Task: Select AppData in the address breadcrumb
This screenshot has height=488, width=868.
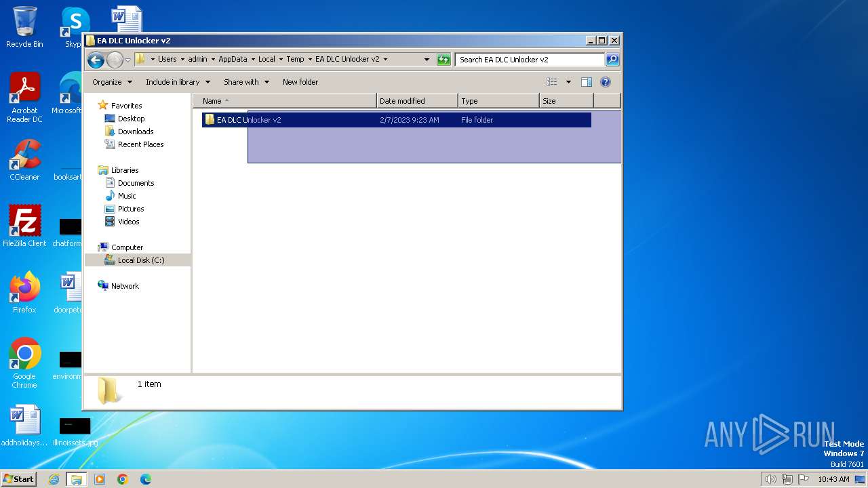Action: point(233,59)
